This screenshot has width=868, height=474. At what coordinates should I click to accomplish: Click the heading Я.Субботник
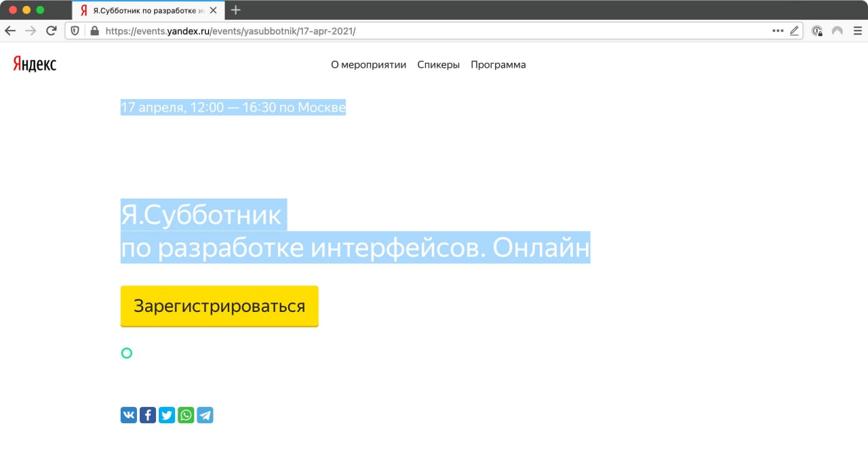[201, 215]
